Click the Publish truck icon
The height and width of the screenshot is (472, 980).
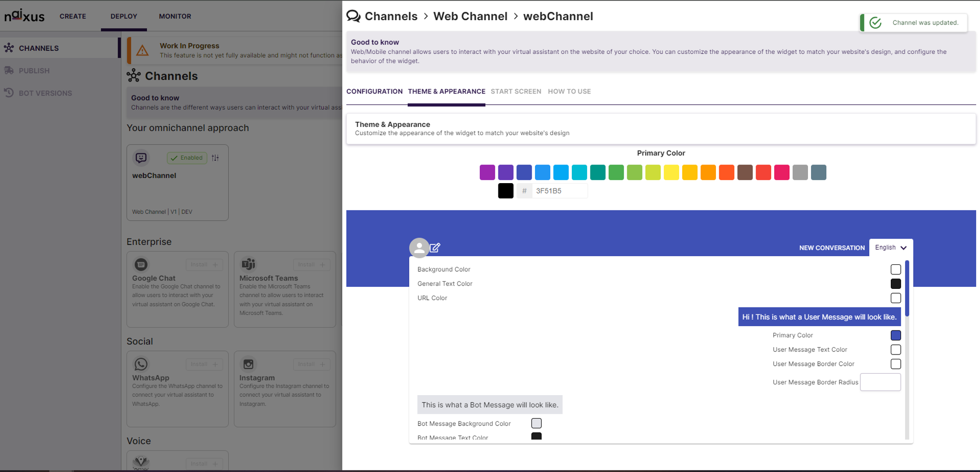pos(9,71)
